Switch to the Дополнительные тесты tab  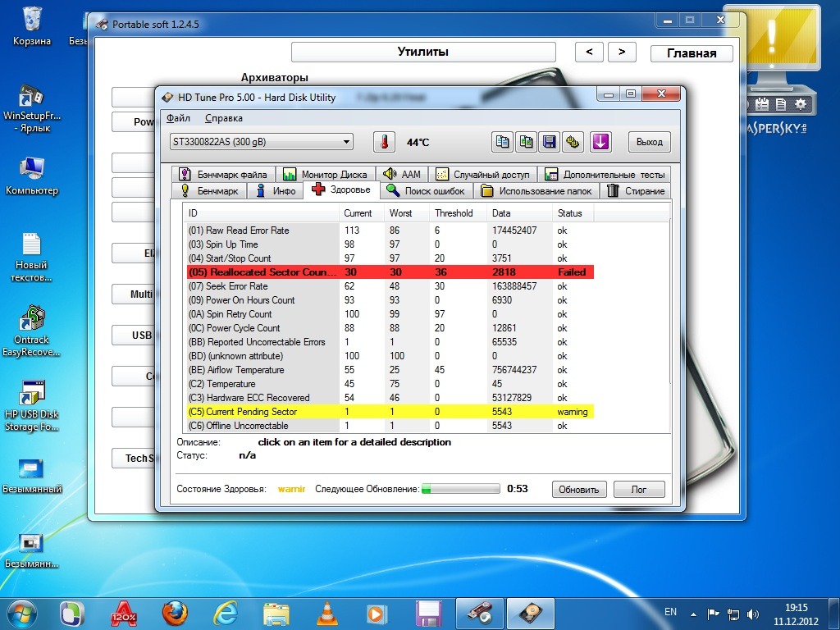[x=604, y=174]
